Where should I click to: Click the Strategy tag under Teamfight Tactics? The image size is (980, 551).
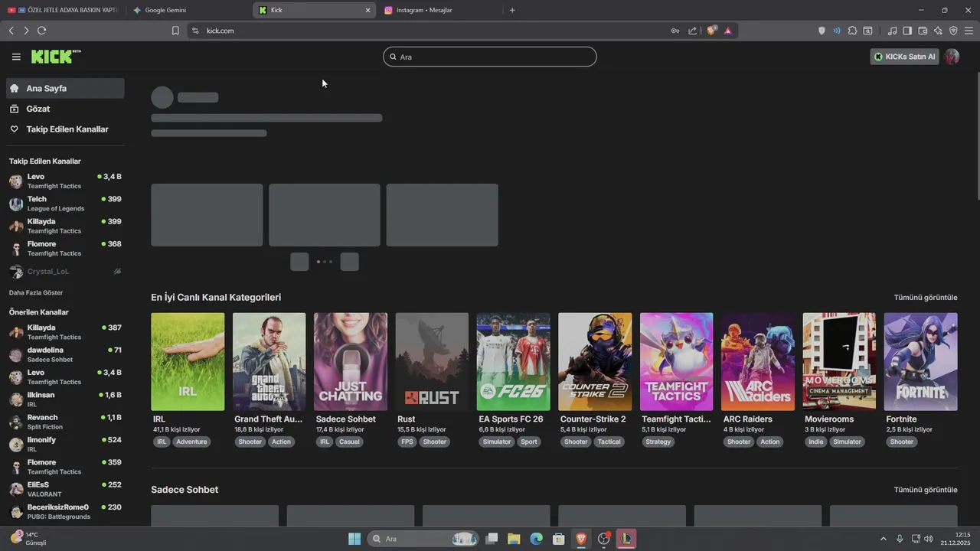[x=658, y=442]
